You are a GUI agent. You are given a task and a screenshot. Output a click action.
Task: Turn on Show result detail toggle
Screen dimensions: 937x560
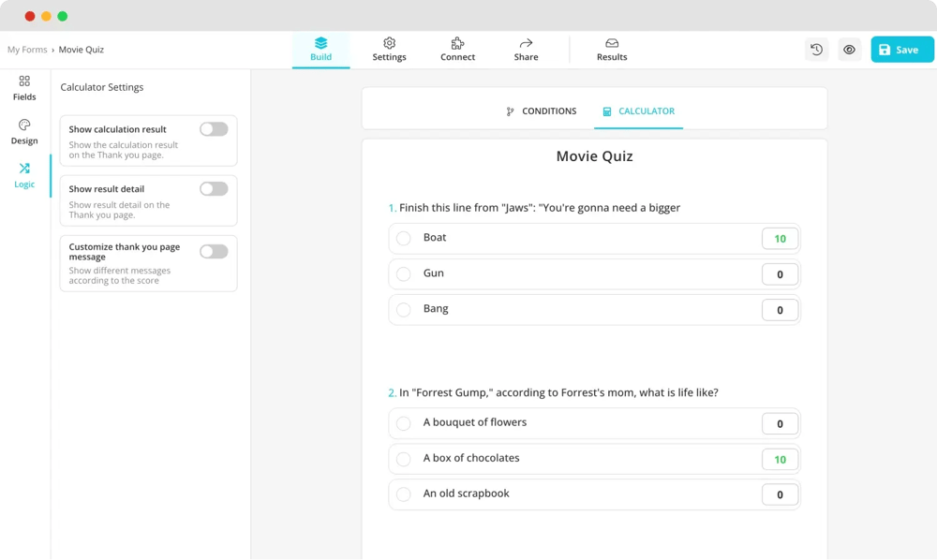(x=214, y=189)
